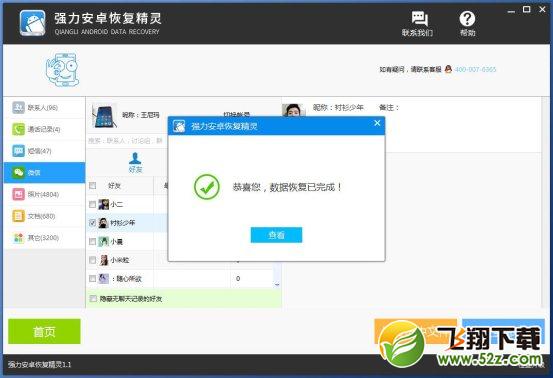Click 小二 avatar in friend list
The image size is (553, 378).
(x=103, y=204)
